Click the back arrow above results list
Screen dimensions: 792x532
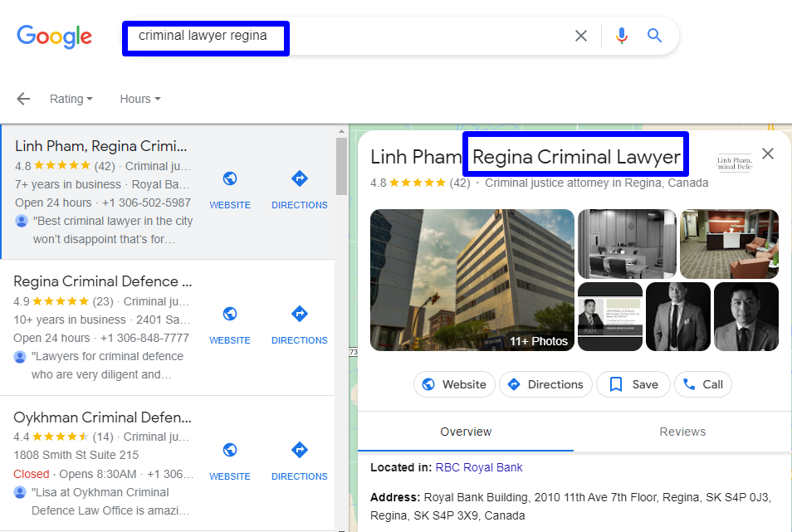23,98
